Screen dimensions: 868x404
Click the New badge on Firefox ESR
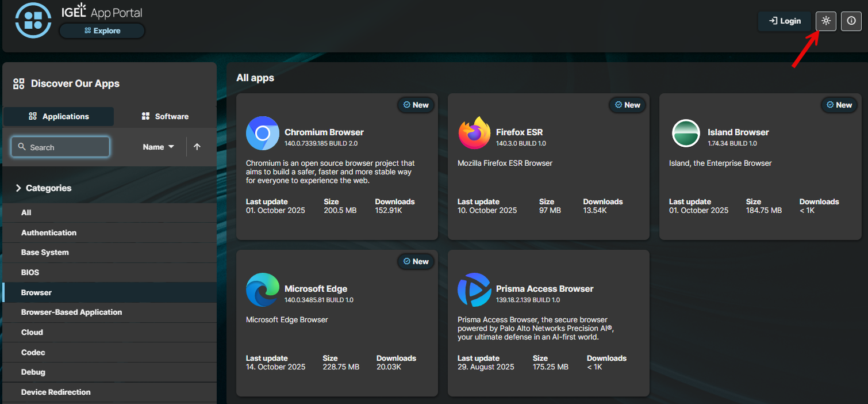pos(627,105)
